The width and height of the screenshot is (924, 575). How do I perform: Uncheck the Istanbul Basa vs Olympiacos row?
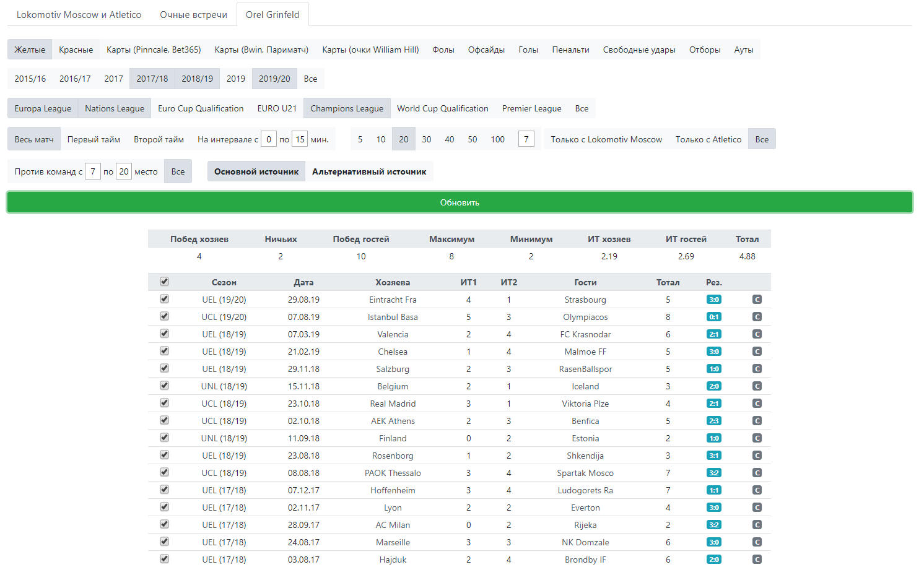(x=164, y=316)
